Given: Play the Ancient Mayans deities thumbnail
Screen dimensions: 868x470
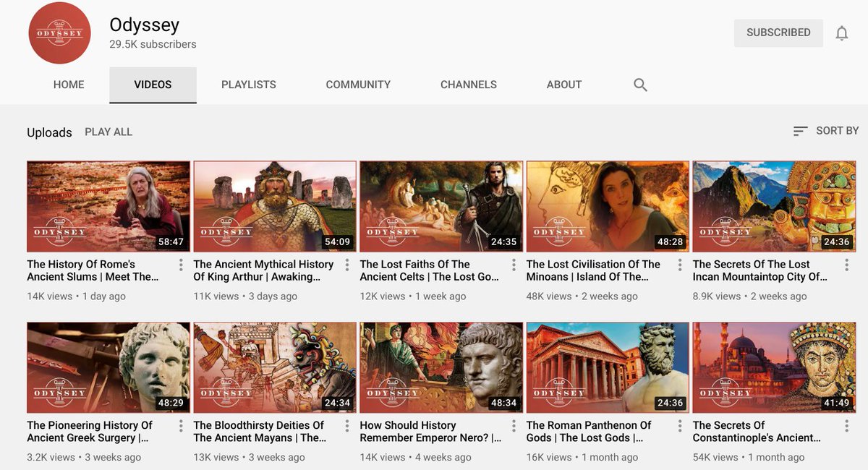Looking at the screenshot, I should pyautogui.click(x=275, y=367).
